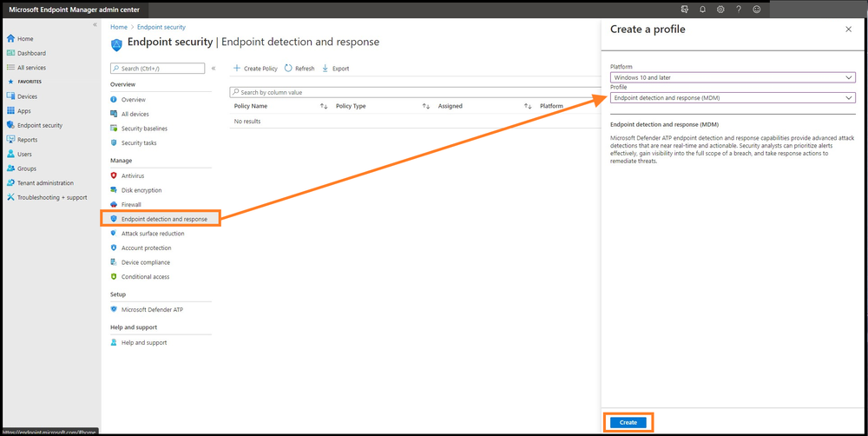Click the Search by column value field
Viewport: 868px width, 436px height.
coord(415,92)
